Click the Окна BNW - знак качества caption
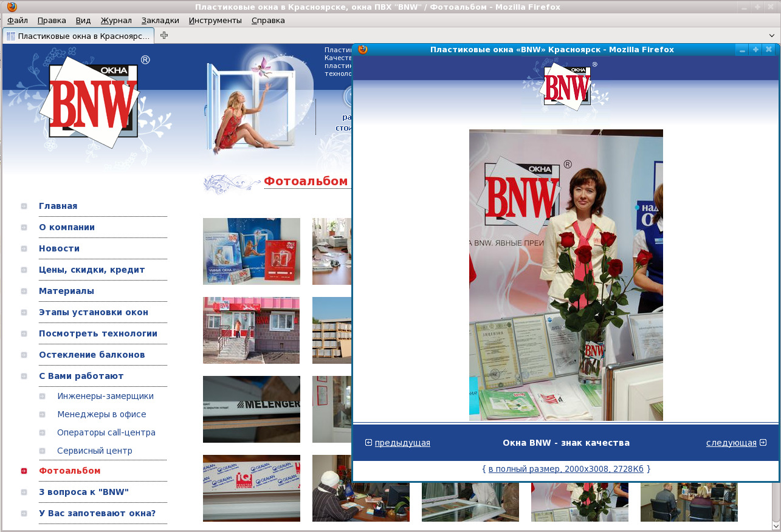This screenshot has width=781, height=532. [566, 443]
